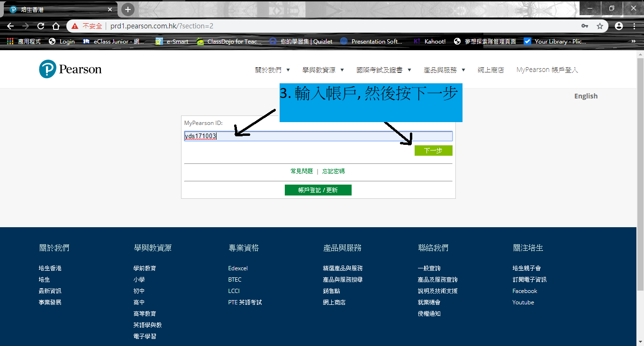Open footer link 培生親子會
Screen dimensions: 644x346
[x=526, y=268]
